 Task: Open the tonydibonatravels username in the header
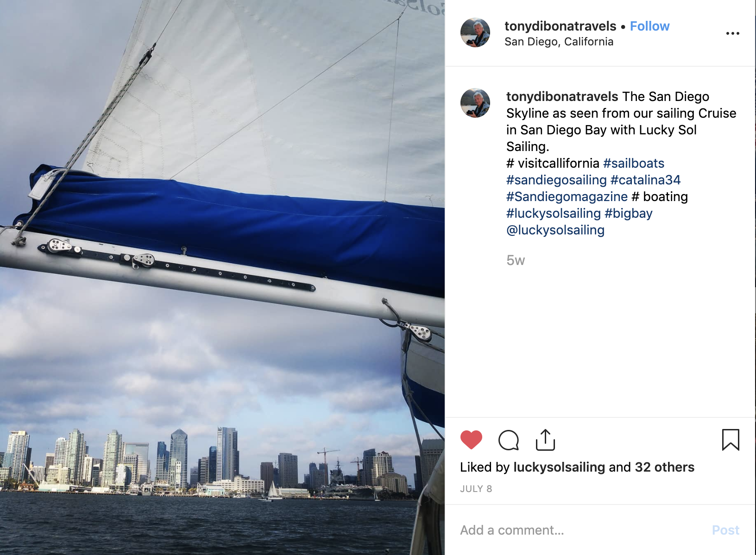[x=560, y=26]
